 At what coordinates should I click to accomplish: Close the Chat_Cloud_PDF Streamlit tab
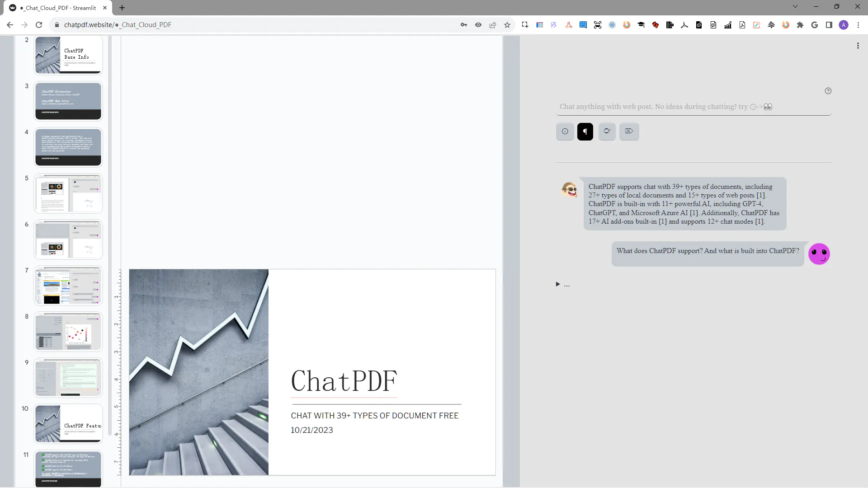pyautogui.click(x=105, y=8)
